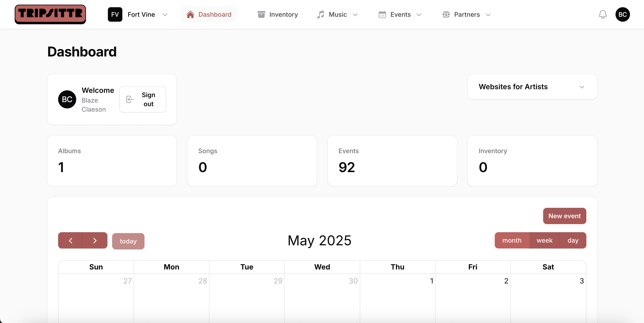Expand the Music dropdown chevron
644x323 pixels.
pos(355,15)
